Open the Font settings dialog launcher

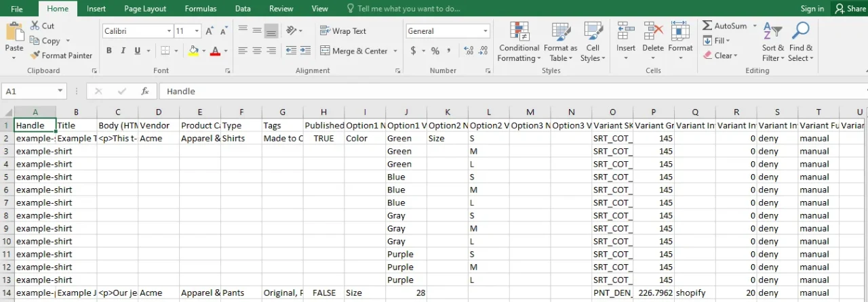(x=228, y=70)
